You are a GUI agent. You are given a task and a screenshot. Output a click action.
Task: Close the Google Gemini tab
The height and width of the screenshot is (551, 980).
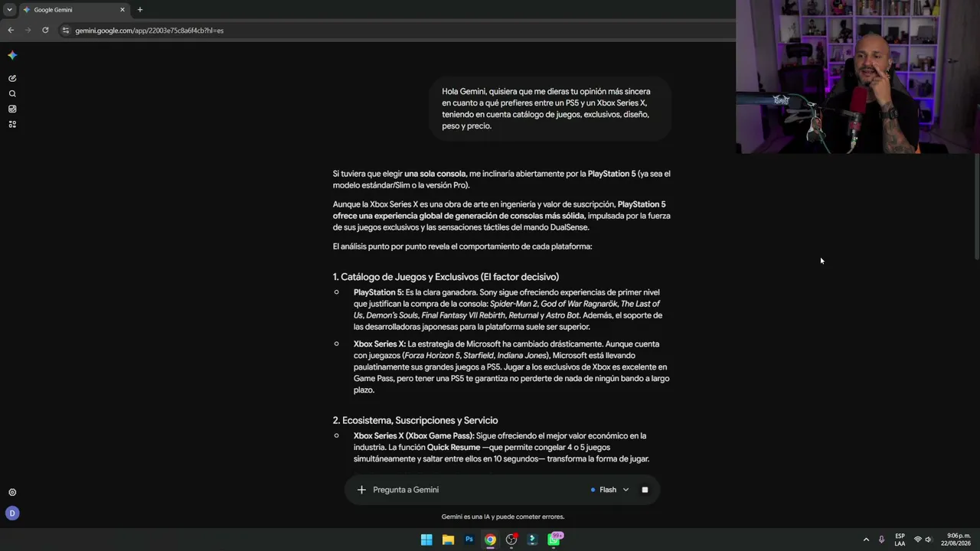(x=122, y=10)
